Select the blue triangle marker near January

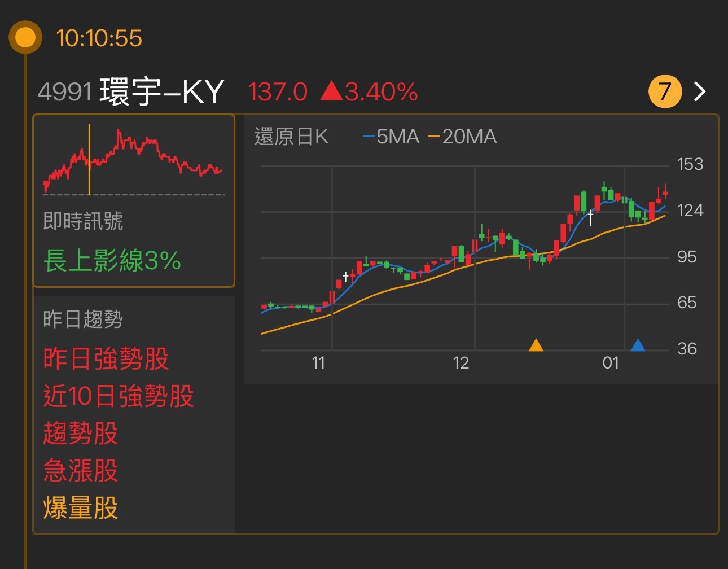(638, 344)
